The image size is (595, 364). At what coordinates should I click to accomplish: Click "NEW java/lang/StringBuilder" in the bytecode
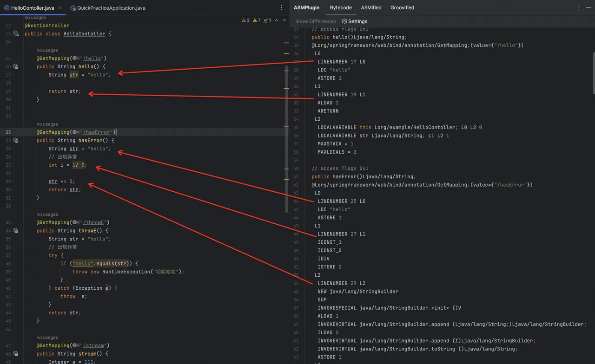[x=358, y=292]
